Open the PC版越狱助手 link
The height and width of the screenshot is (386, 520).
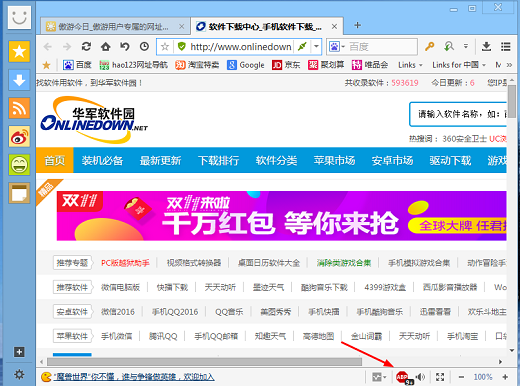click(x=125, y=263)
